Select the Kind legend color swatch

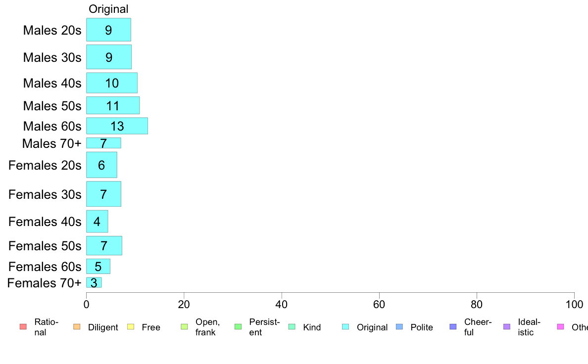[292, 327]
